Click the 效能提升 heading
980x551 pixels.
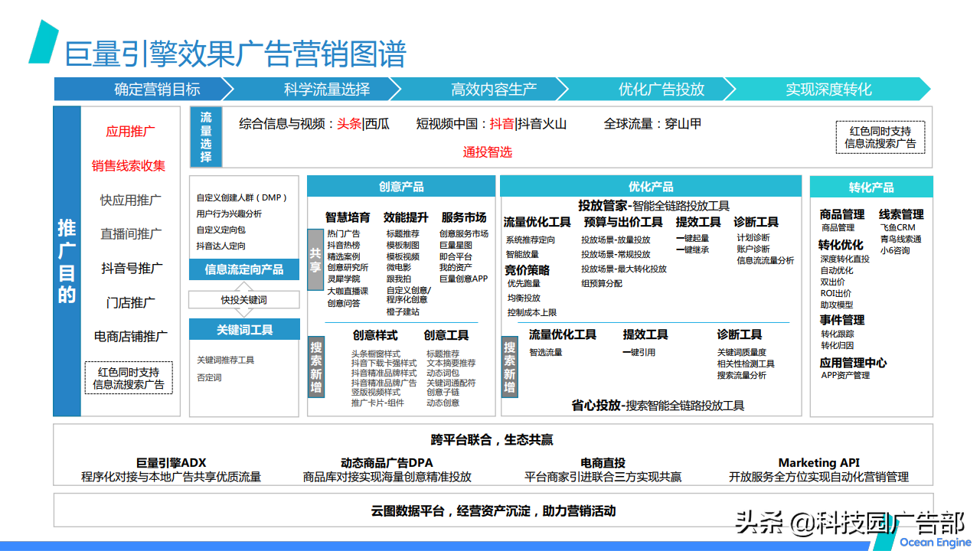point(406,218)
